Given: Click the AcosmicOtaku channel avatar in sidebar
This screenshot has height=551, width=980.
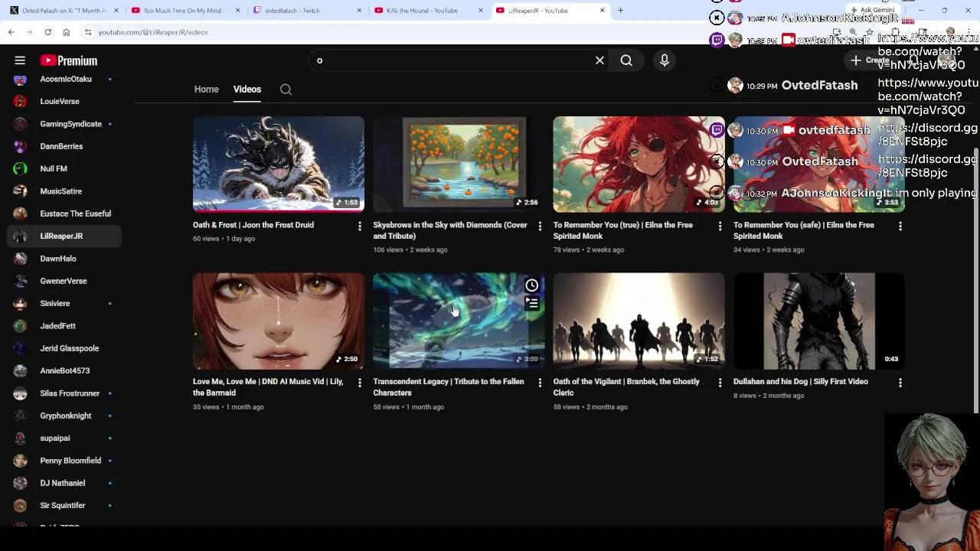Looking at the screenshot, I should point(21,79).
